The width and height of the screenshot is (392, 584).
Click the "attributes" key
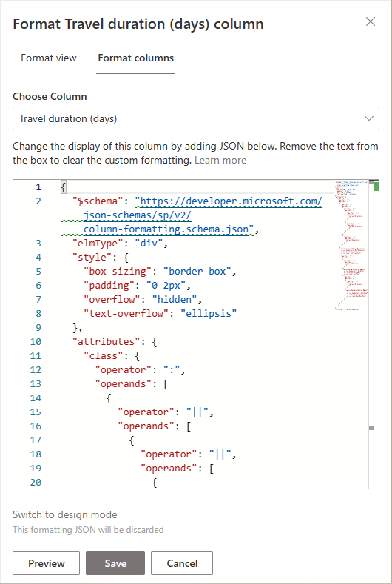[104, 341]
